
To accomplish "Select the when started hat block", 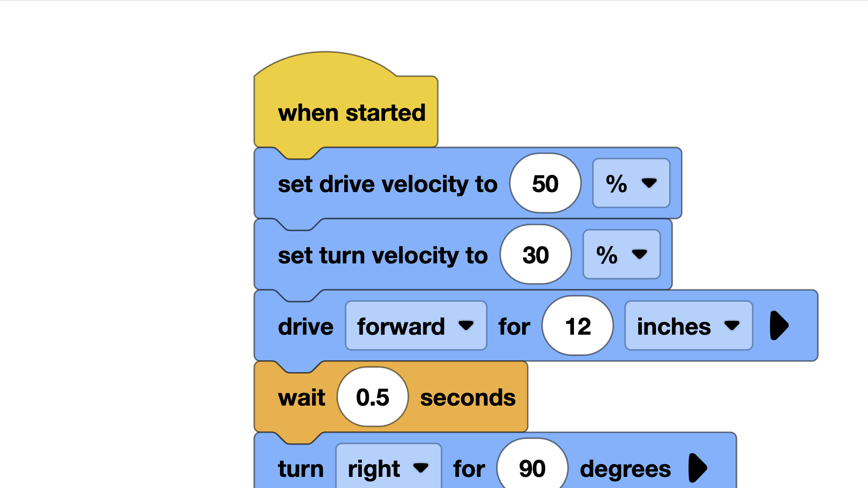I will 352,112.
